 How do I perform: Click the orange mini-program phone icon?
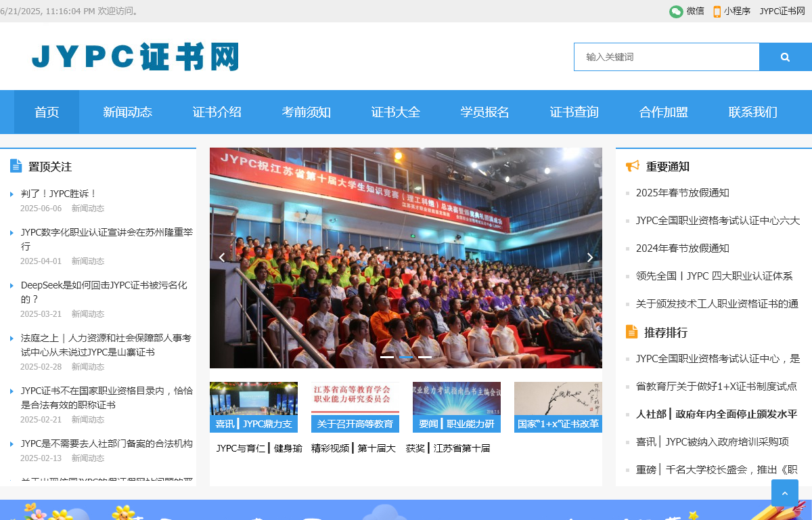717,12
